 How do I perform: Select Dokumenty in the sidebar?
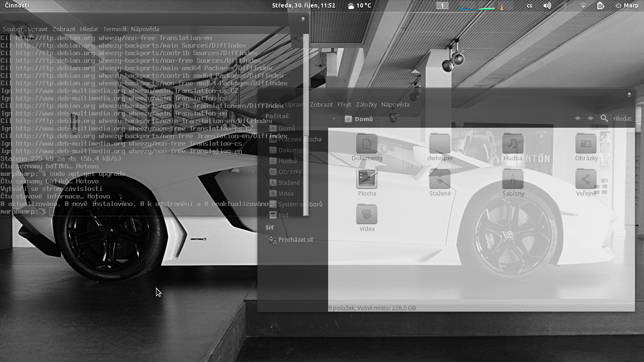point(289,150)
